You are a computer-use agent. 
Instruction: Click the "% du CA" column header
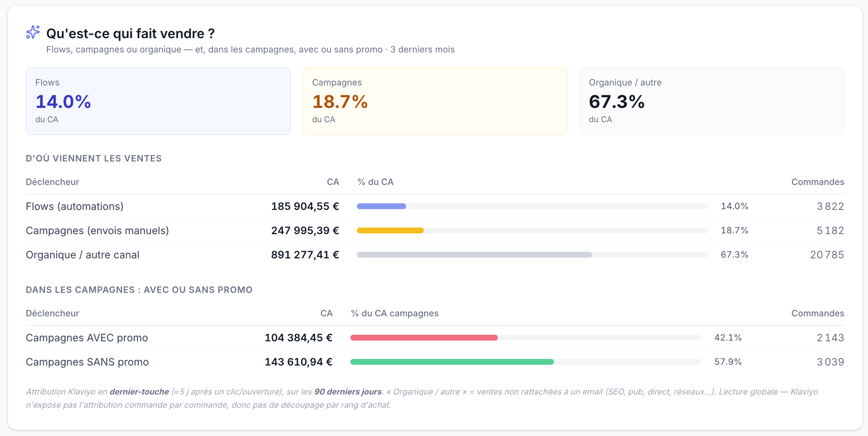375,182
